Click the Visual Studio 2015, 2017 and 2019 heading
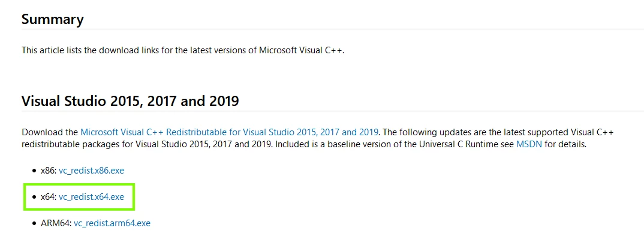The width and height of the screenshot is (644, 240). (130, 101)
